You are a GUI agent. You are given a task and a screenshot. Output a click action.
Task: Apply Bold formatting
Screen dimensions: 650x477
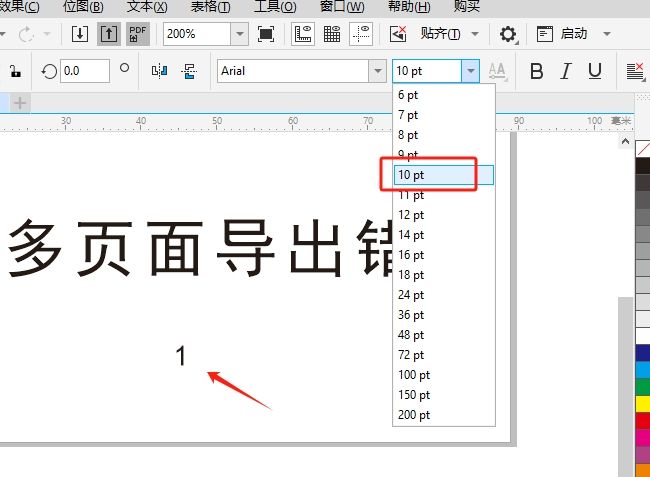[x=536, y=71]
